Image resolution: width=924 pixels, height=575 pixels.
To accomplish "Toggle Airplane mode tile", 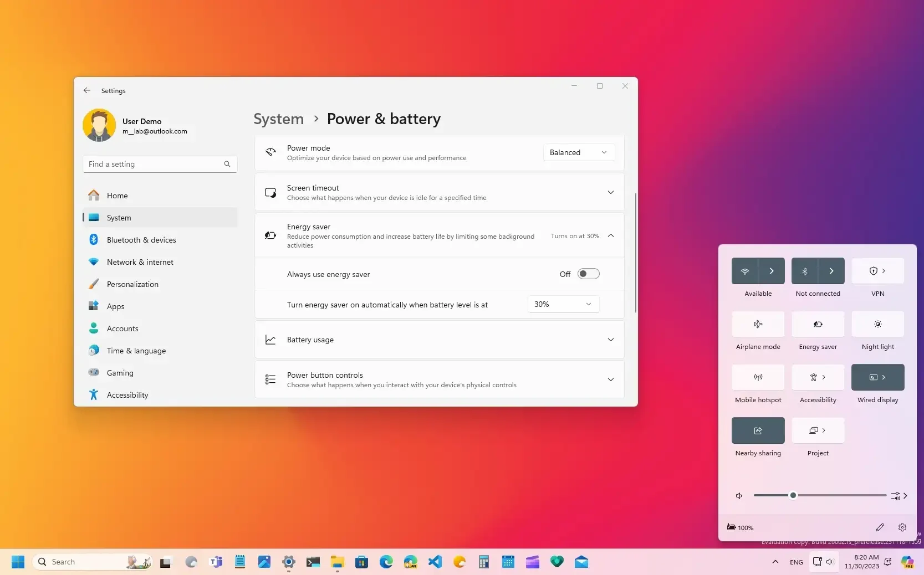I will [x=758, y=324].
